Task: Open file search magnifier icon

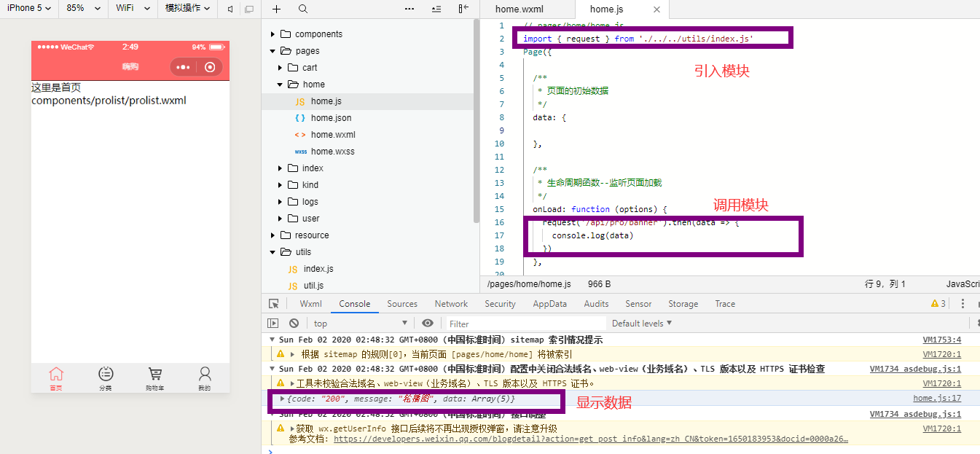Action: point(303,9)
